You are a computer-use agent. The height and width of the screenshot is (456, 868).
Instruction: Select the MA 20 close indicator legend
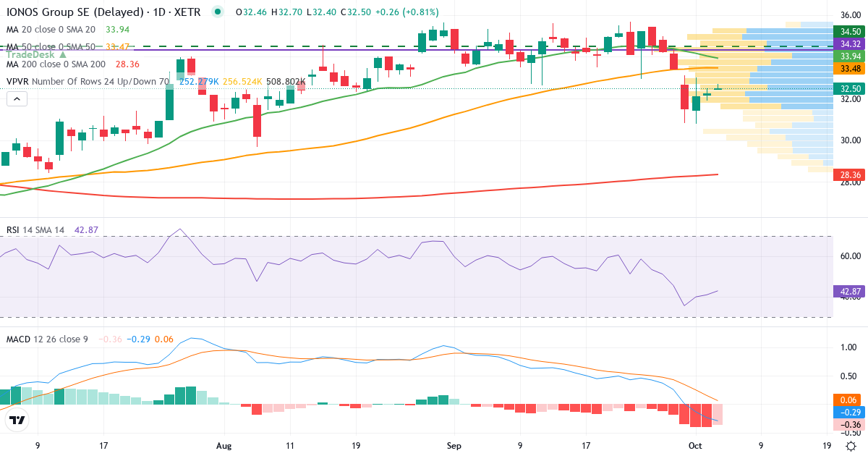click(51, 30)
